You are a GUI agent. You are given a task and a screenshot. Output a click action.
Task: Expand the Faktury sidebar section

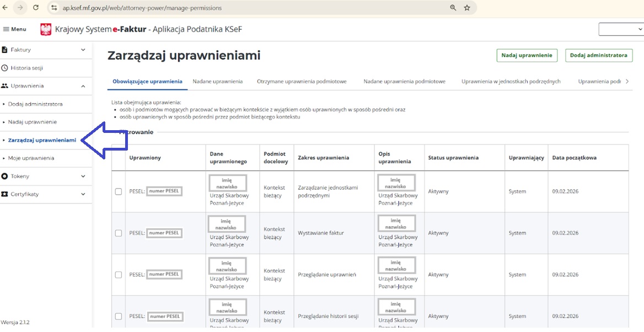pyautogui.click(x=83, y=50)
